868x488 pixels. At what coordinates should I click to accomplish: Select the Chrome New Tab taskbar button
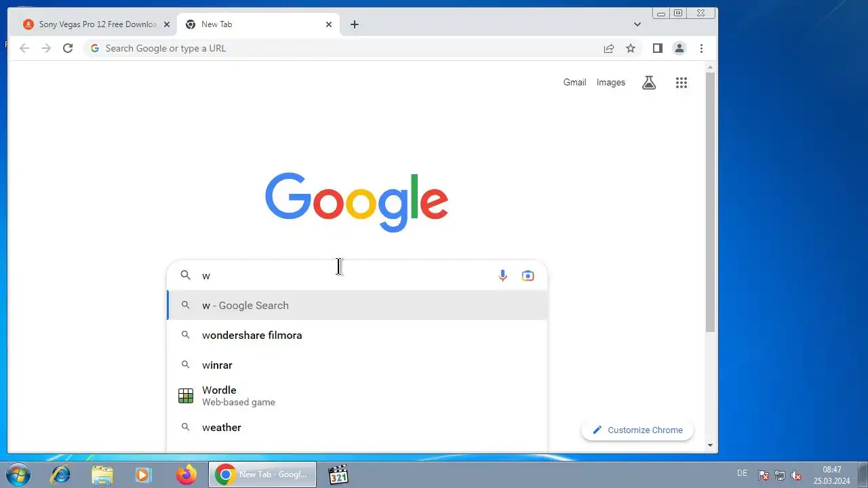coord(262,474)
